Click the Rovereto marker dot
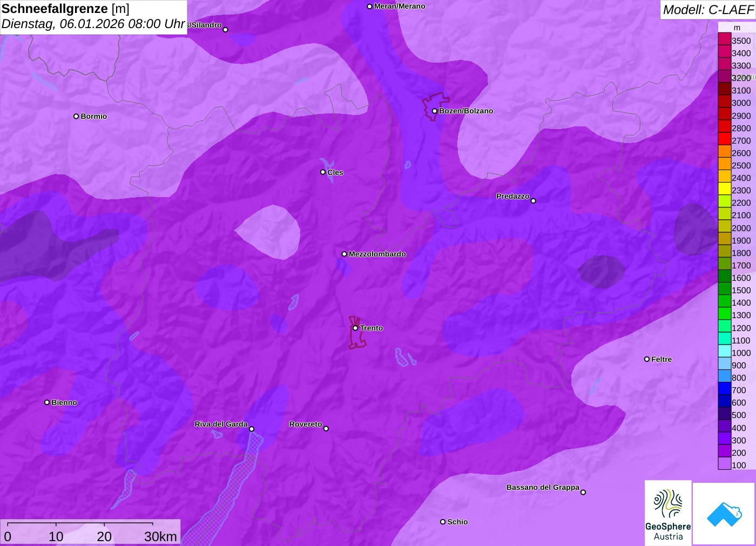Image resolution: width=756 pixels, height=546 pixels. pyautogui.click(x=326, y=429)
